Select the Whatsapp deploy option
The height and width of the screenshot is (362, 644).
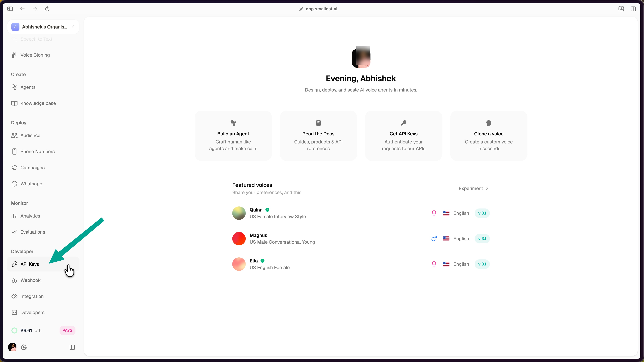31,184
